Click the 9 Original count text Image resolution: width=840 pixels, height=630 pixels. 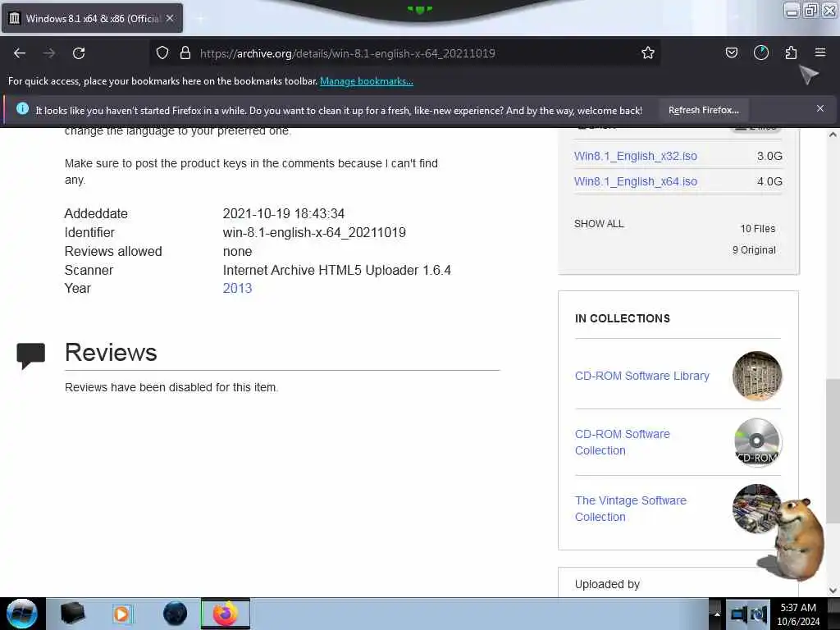pos(754,250)
